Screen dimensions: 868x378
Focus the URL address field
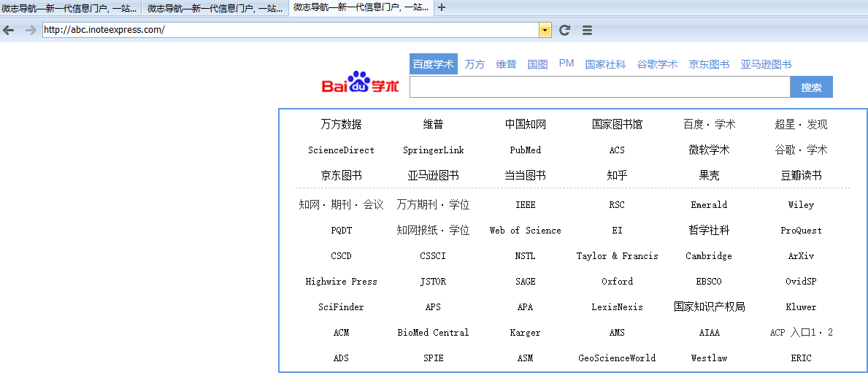291,30
